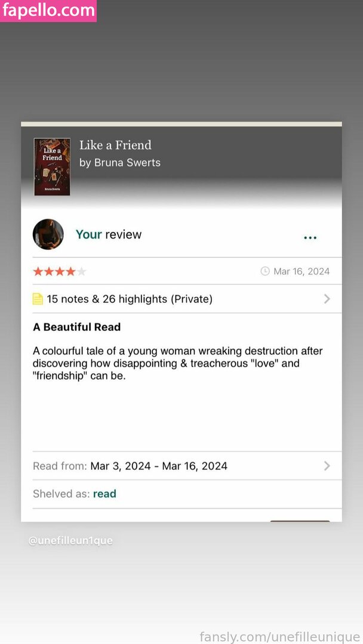
Task: Edit the Mar 3, 2024 - Mar 16, 2024 dates
Action: [x=159, y=466]
